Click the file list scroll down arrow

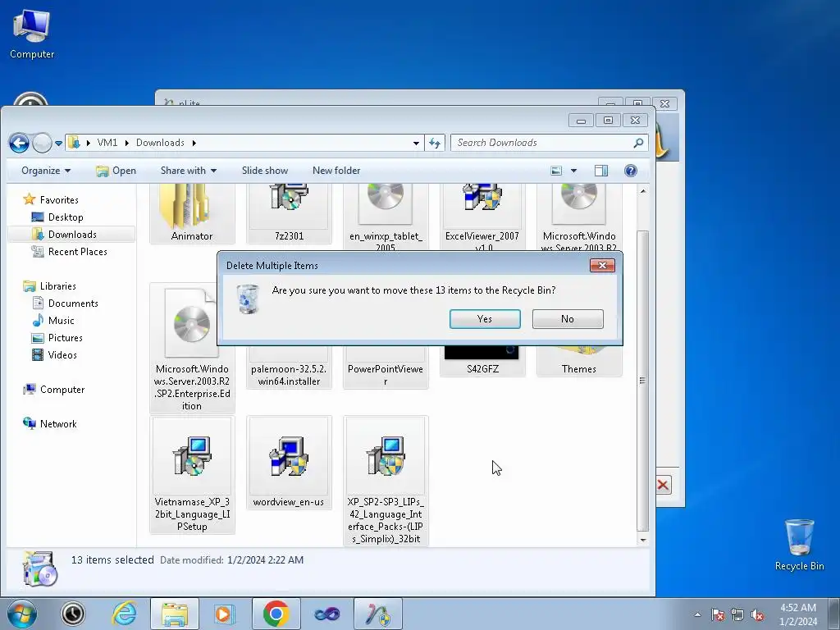[x=643, y=540]
